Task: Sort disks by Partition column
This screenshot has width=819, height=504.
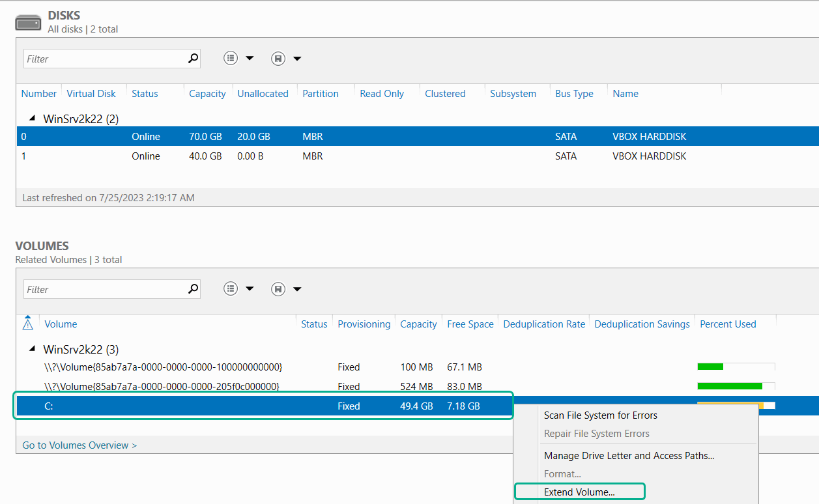Action: (321, 94)
